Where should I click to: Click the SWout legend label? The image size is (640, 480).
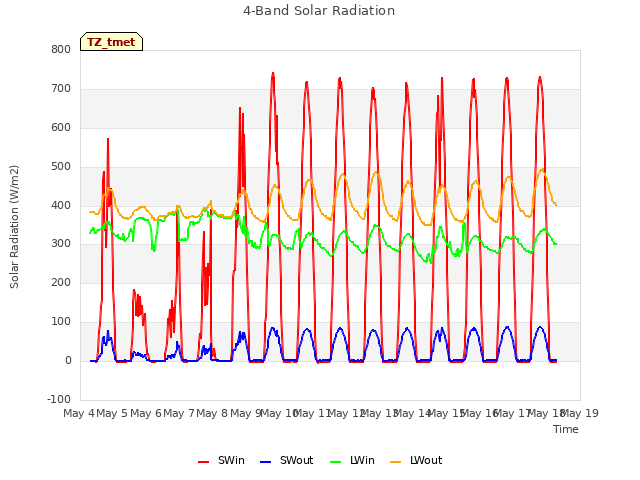tap(296, 460)
